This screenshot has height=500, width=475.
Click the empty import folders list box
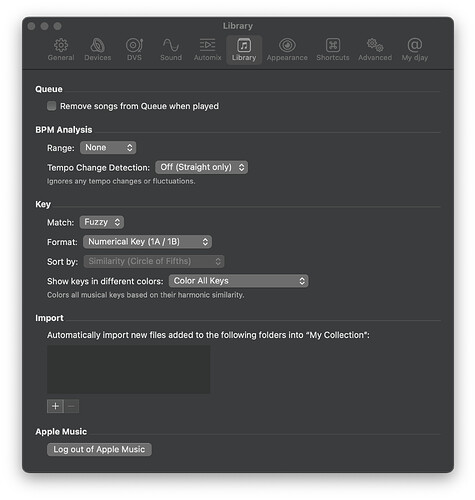128,369
